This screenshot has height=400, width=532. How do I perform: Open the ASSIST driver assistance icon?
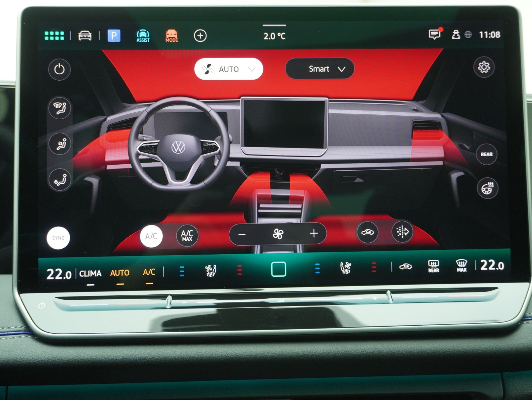tap(143, 35)
